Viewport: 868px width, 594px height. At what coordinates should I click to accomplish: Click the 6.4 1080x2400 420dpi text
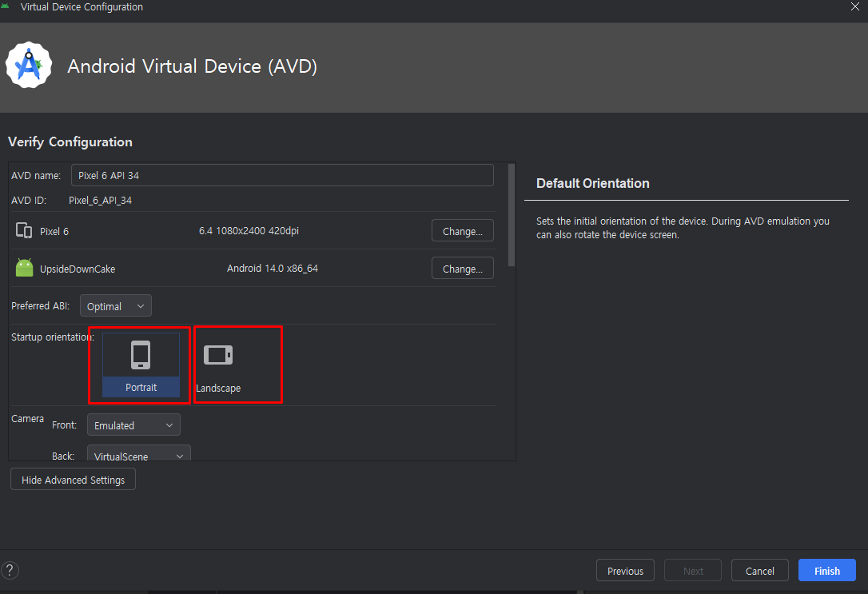pyautogui.click(x=249, y=231)
